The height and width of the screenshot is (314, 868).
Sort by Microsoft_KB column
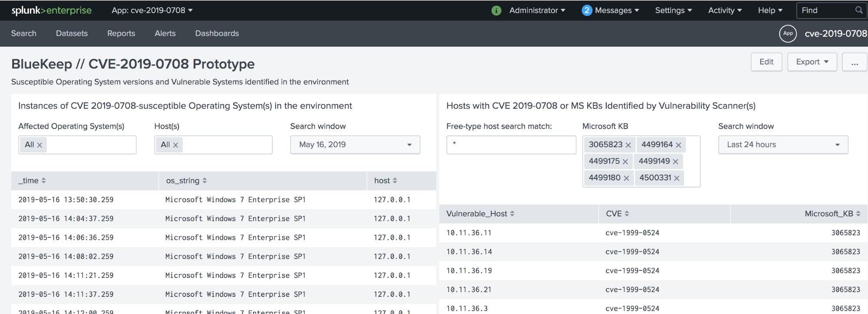pos(832,214)
